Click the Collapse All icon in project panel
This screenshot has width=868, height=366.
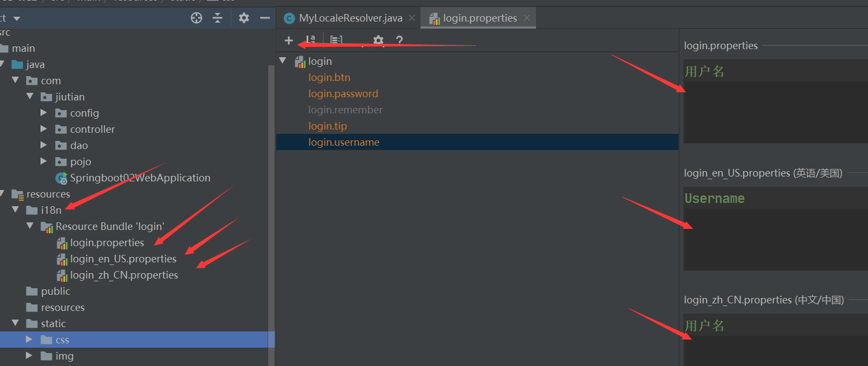click(x=218, y=18)
